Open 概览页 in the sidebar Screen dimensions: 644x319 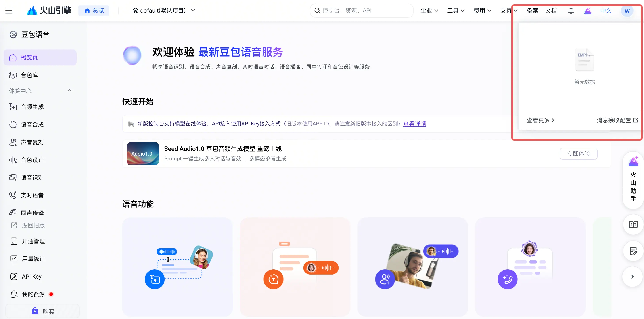40,57
